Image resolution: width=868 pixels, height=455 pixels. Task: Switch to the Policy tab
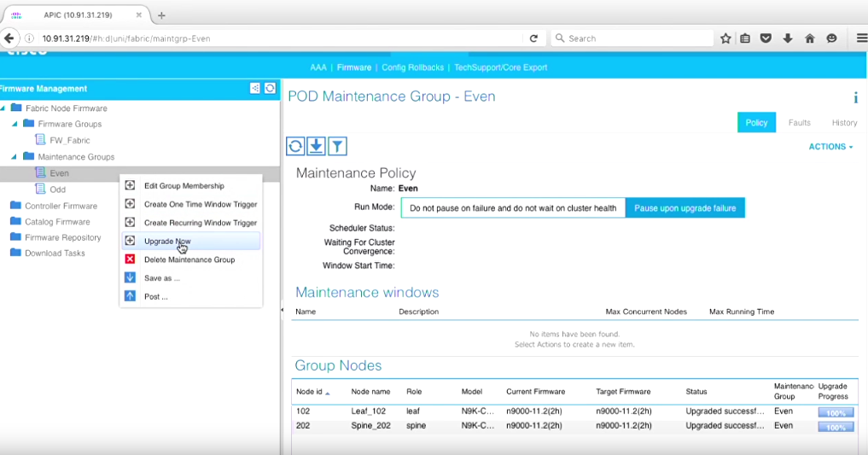[756, 122]
